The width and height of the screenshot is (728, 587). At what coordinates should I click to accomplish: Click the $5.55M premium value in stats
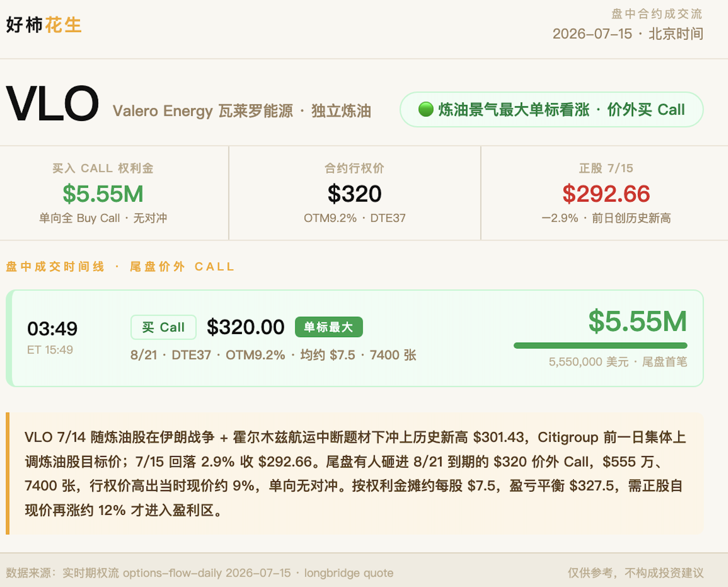(103, 194)
